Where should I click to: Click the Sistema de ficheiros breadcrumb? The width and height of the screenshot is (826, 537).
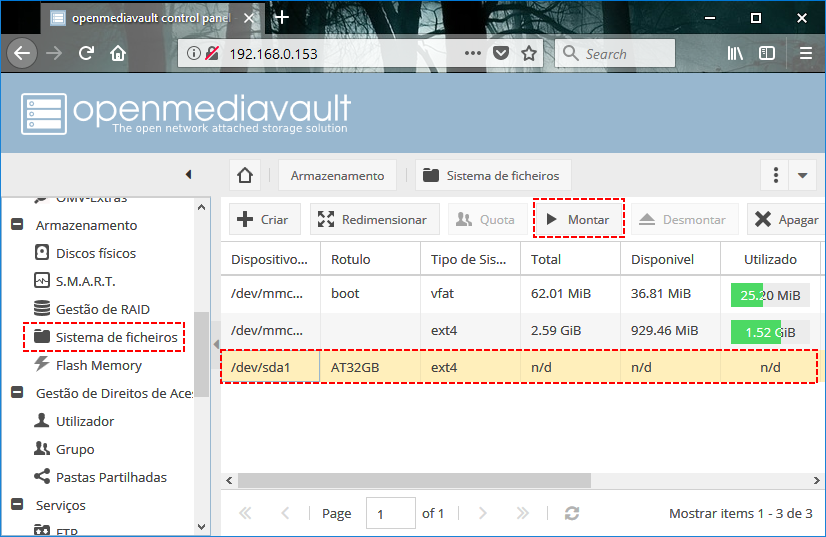[x=493, y=175]
